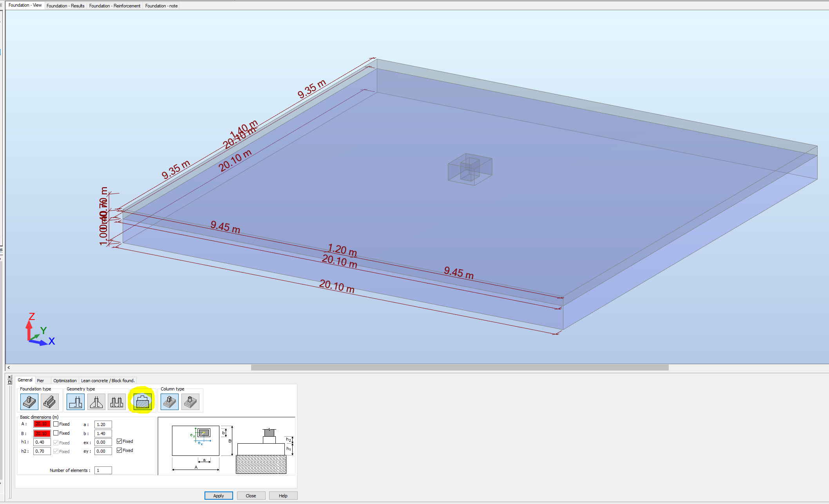Choose the multi-pier footing geometry icon

click(x=117, y=402)
